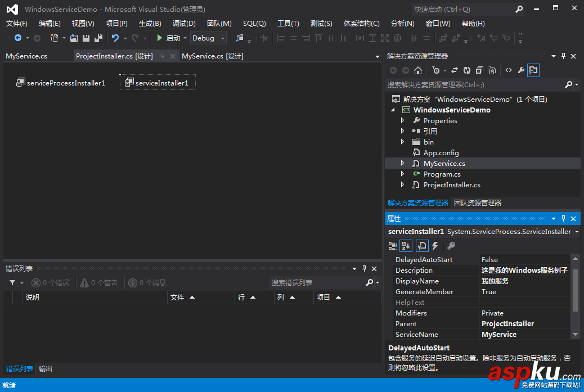584x392 pixels.
Task: Refresh the Solution Explorer
Action: [x=466, y=70]
